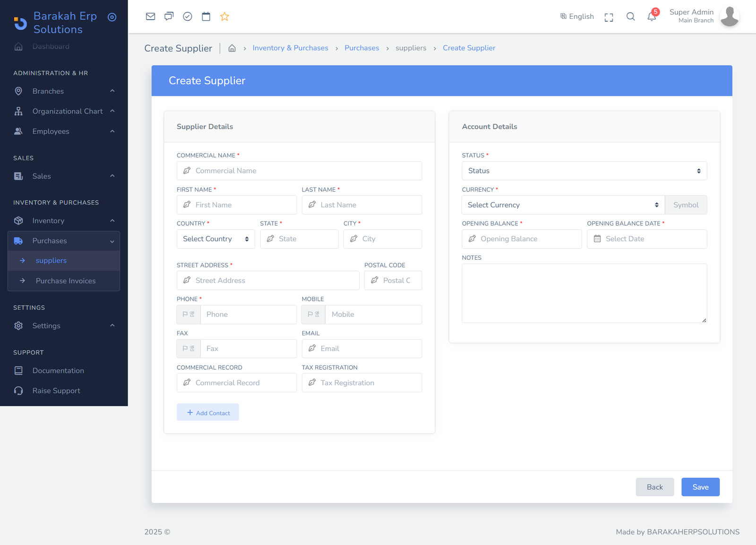Click the star favorites icon
This screenshot has width=756, height=545.
[224, 17]
